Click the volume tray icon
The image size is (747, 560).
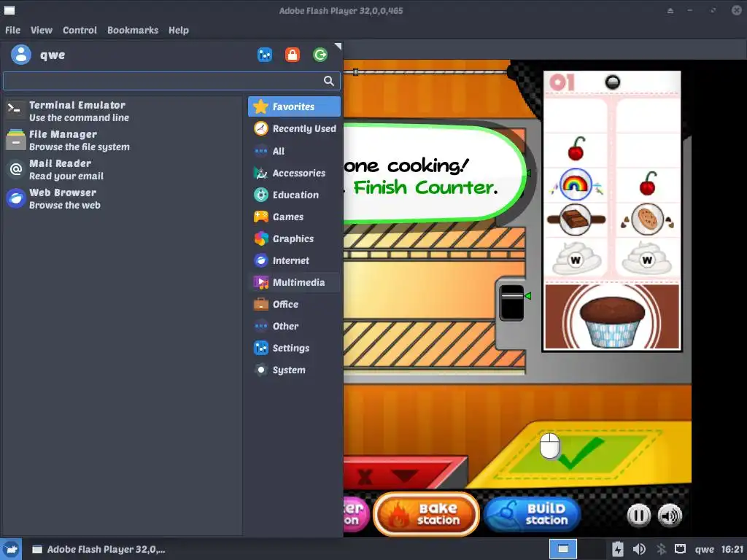tap(639, 549)
